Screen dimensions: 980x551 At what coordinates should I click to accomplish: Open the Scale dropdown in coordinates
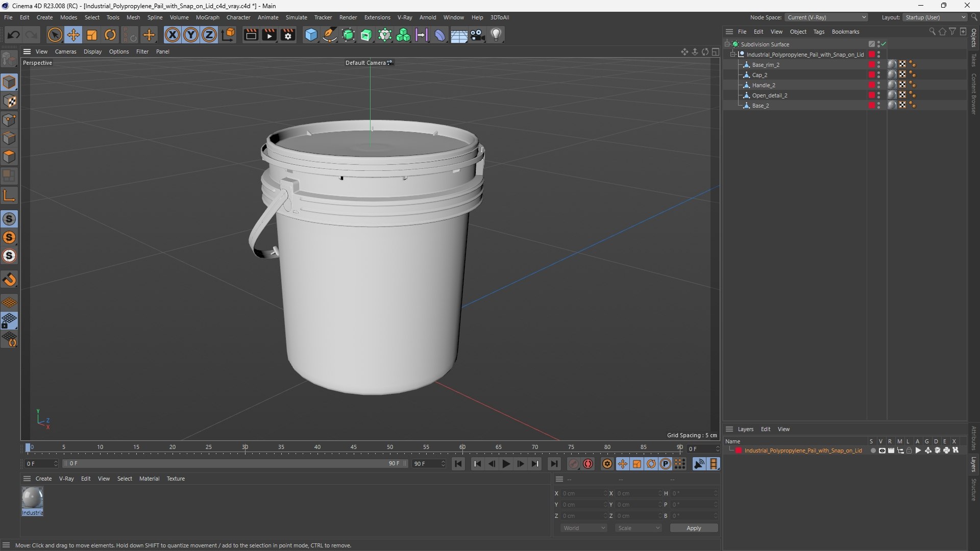point(638,528)
